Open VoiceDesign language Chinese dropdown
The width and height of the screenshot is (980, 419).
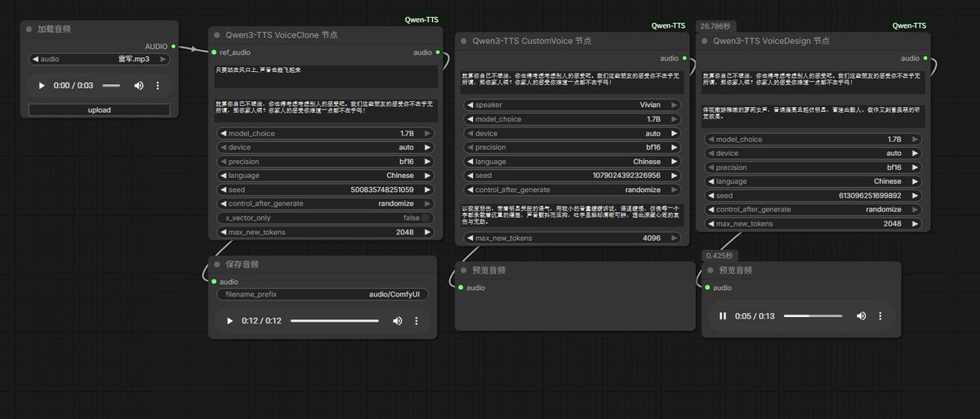point(813,181)
